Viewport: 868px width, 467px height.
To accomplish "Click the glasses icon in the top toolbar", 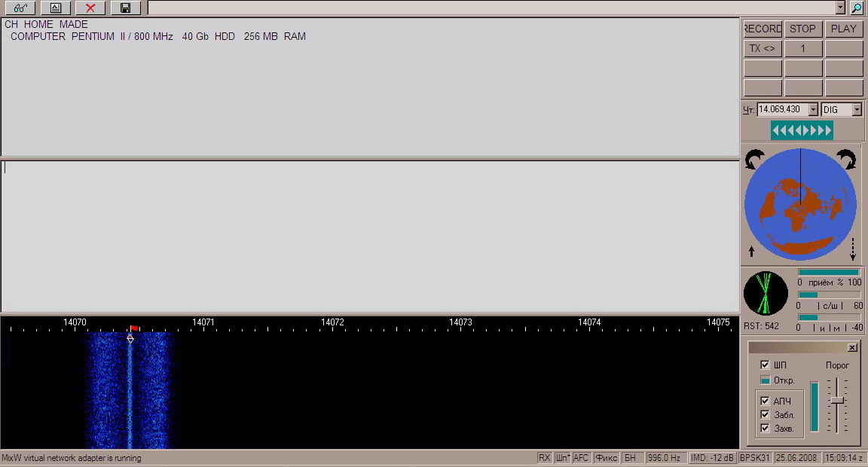I will 20,8.
